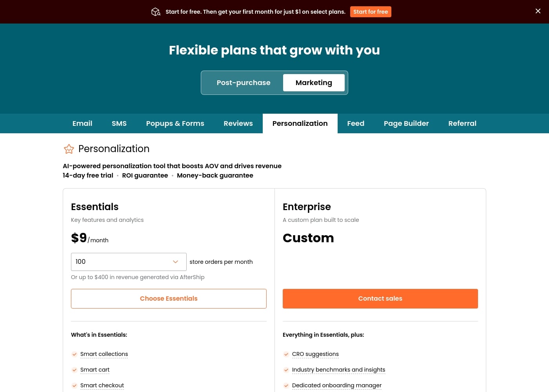The image size is (549, 392).
Task: Open the store orders per month dropdown
Action: coord(129,262)
